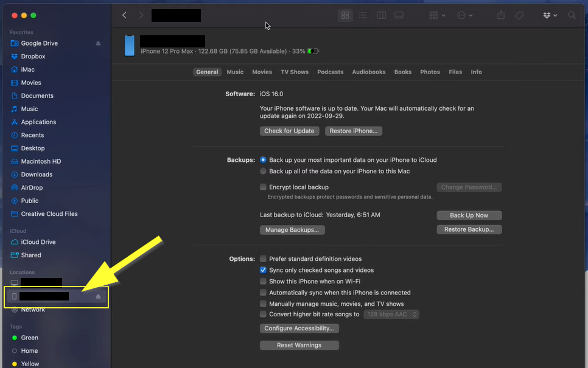Image resolution: width=588 pixels, height=368 pixels.
Task: Open the General tab
Action: [207, 72]
